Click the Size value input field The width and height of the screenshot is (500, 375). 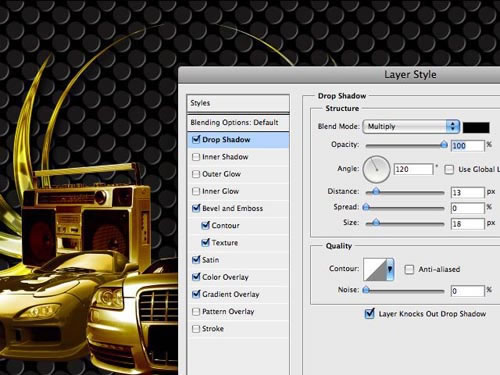[x=467, y=224]
